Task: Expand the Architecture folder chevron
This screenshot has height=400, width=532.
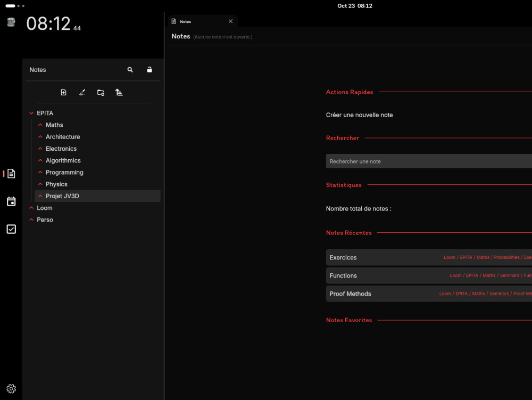Action: tap(40, 137)
